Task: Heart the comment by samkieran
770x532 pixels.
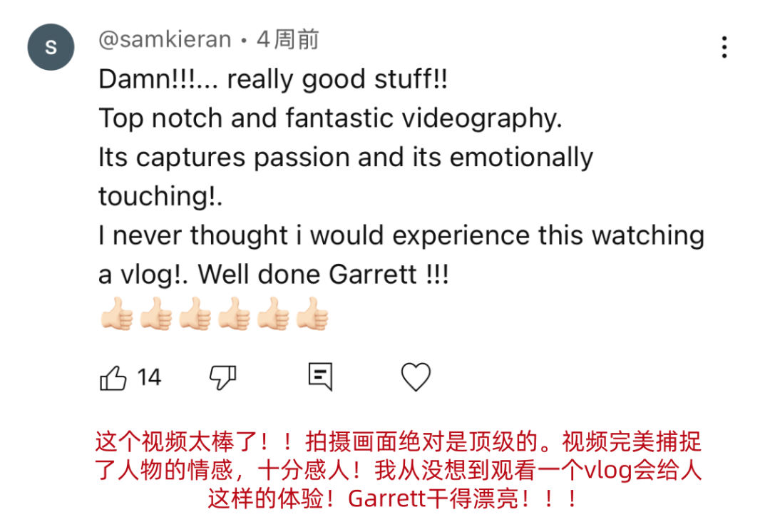Action: (416, 377)
